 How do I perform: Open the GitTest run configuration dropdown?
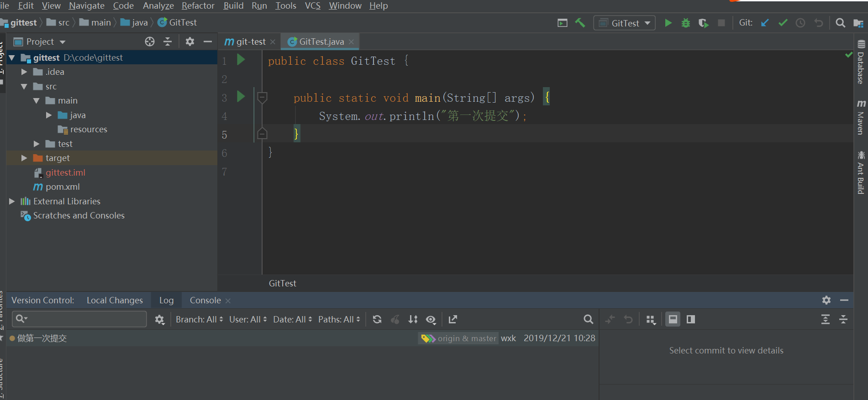624,23
